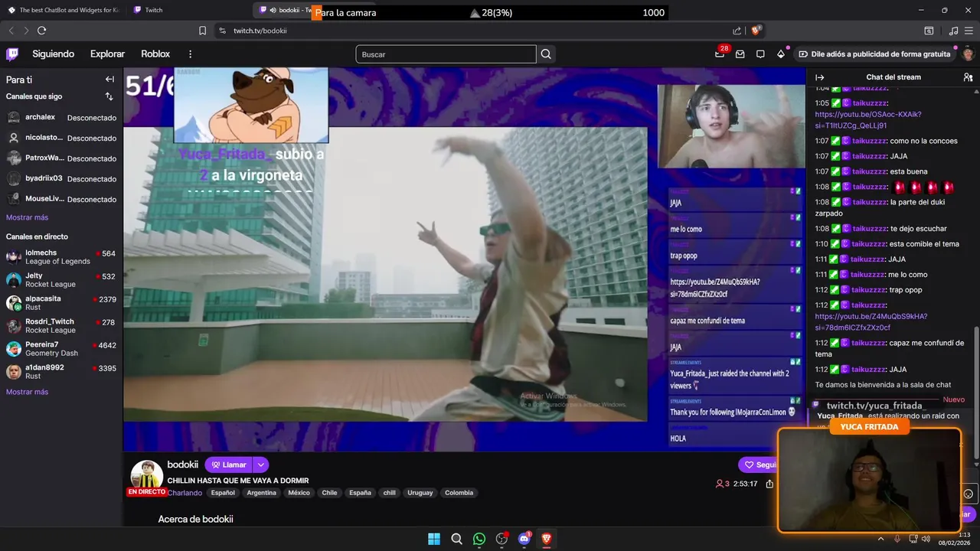Click the Nuevo new messages indicator

953,400
